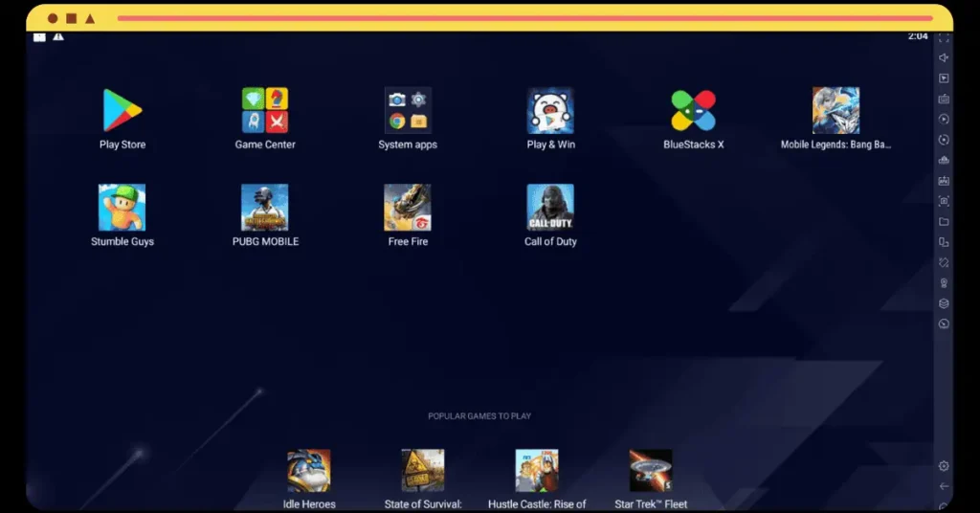The image size is (980, 513).
Task: Open Call of Duty game
Action: pos(550,208)
